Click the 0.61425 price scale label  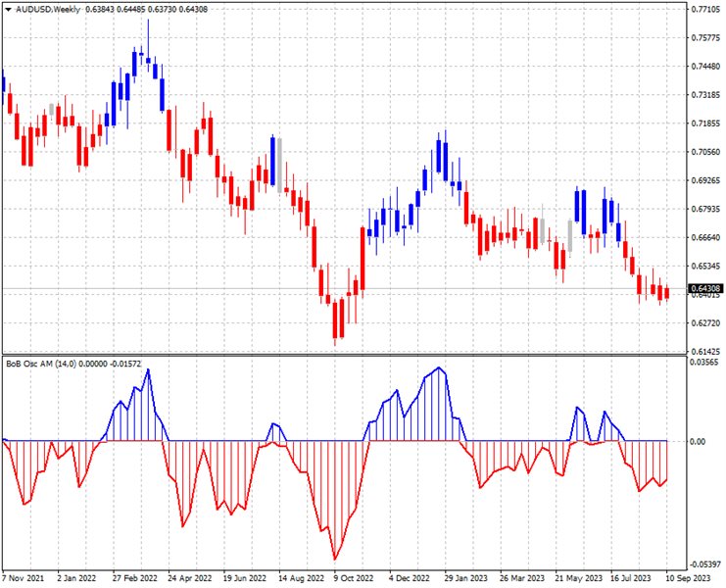705,352
